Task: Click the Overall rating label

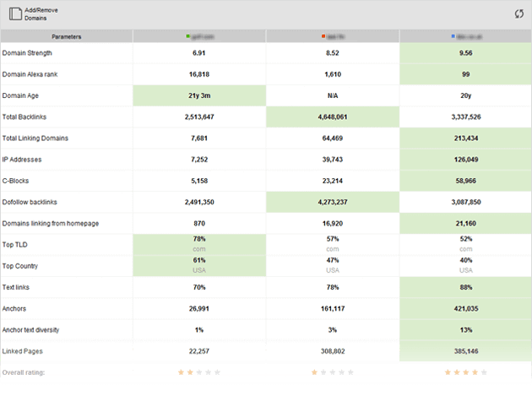Action: [24, 372]
